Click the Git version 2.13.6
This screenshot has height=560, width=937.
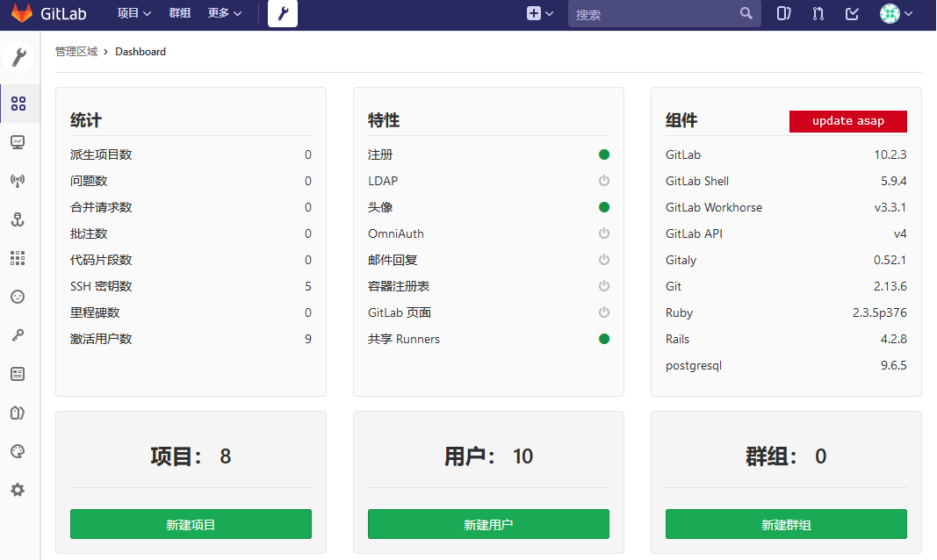(890, 286)
